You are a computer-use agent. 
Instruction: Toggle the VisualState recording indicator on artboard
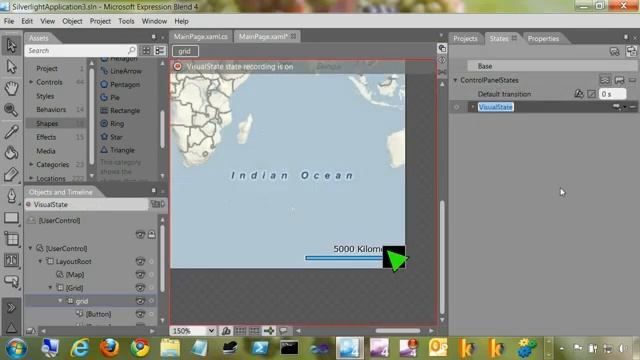[178, 67]
